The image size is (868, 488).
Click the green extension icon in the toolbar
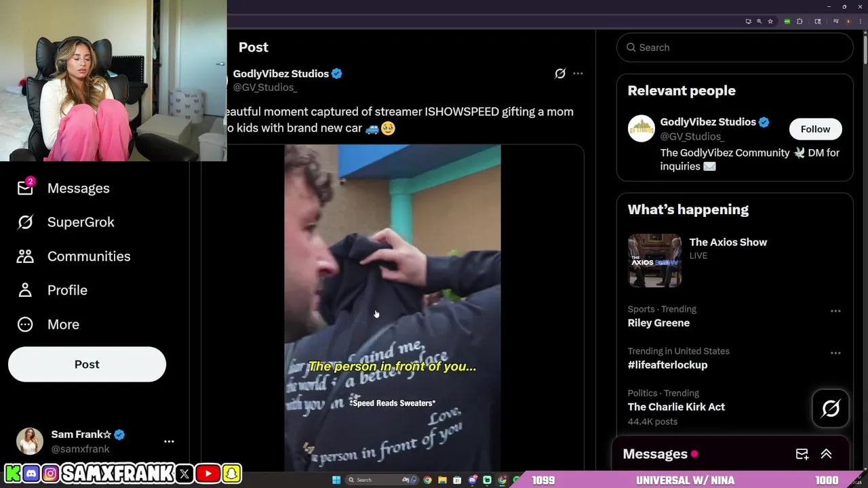point(787,22)
